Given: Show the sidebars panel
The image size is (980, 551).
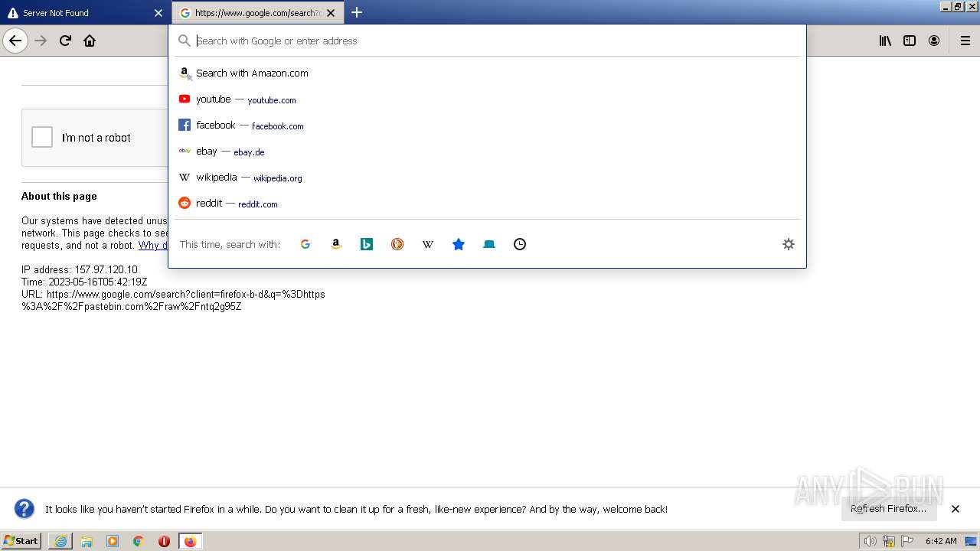Looking at the screenshot, I should [x=910, y=41].
